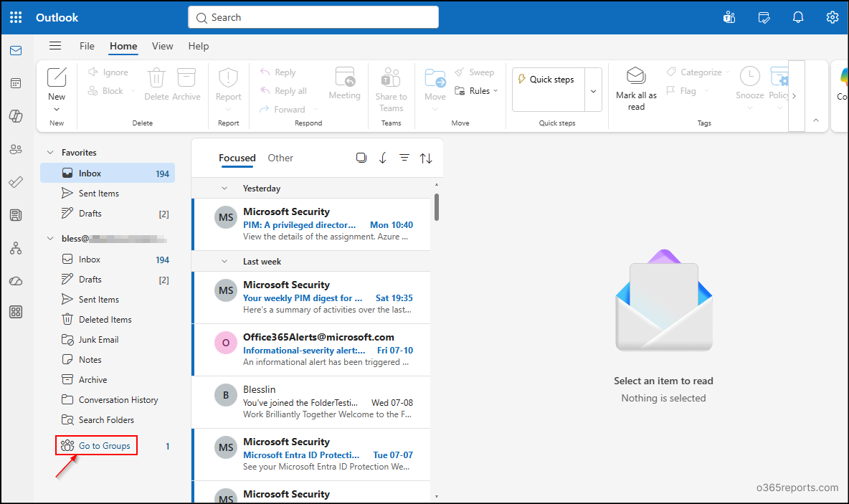This screenshot has width=849, height=504.
Task: Open the Mail icon in left rail
Action: point(16,51)
